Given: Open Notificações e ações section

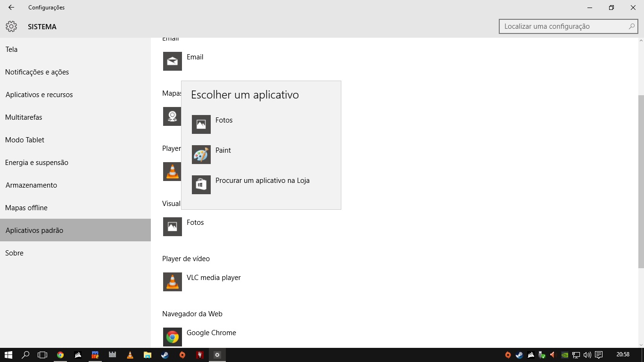Looking at the screenshot, I should 75,72.
